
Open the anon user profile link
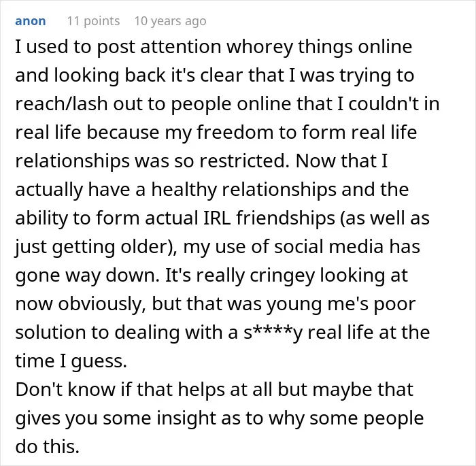pyautogui.click(x=31, y=21)
